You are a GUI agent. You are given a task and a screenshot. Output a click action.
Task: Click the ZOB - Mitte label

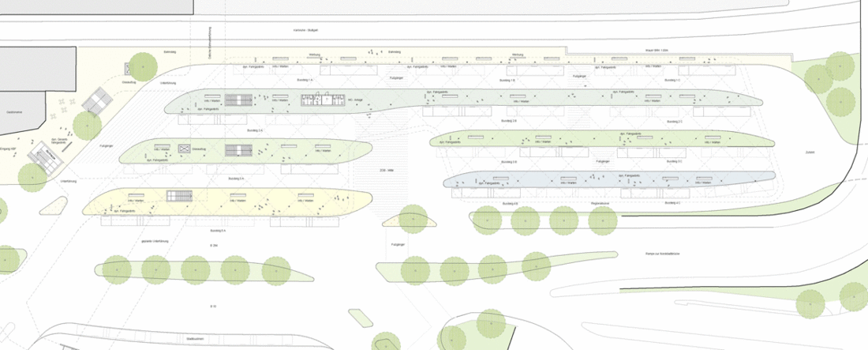(386, 168)
